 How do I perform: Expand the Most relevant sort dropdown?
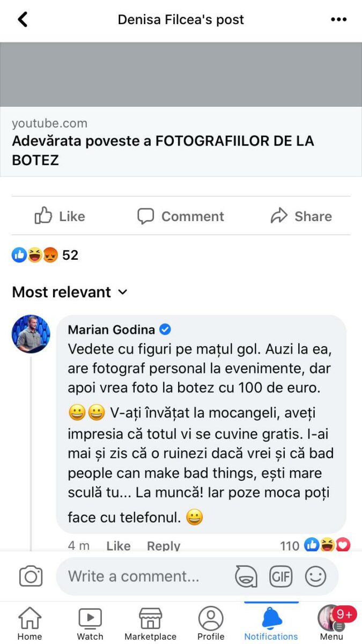point(70,292)
